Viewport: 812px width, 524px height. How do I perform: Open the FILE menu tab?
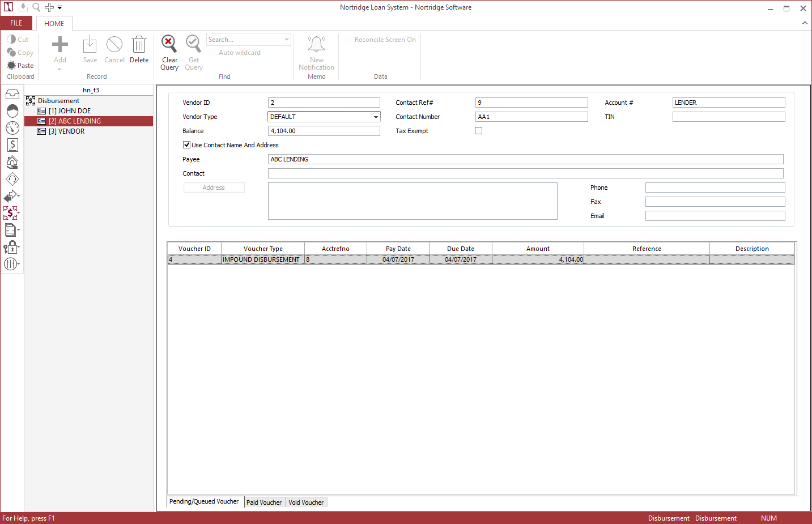click(x=16, y=23)
